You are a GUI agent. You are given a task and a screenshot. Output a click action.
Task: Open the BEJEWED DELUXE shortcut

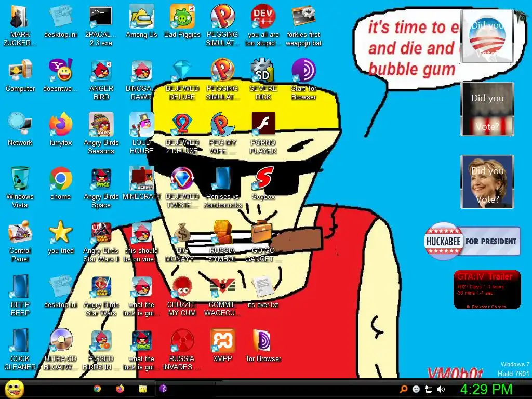click(182, 79)
